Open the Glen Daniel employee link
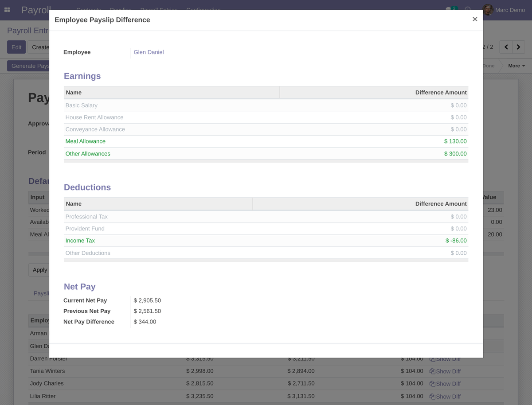The width and height of the screenshot is (532, 405). click(148, 52)
